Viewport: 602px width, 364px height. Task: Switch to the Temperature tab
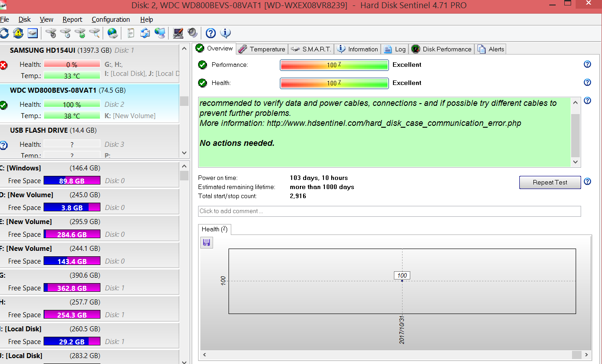pyautogui.click(x=262, y=49)
